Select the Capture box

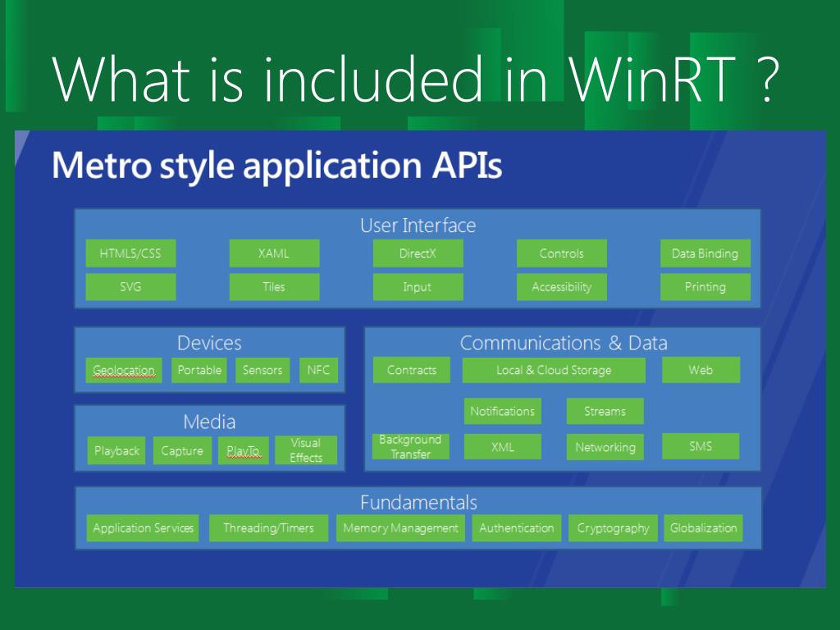(182, 450)
